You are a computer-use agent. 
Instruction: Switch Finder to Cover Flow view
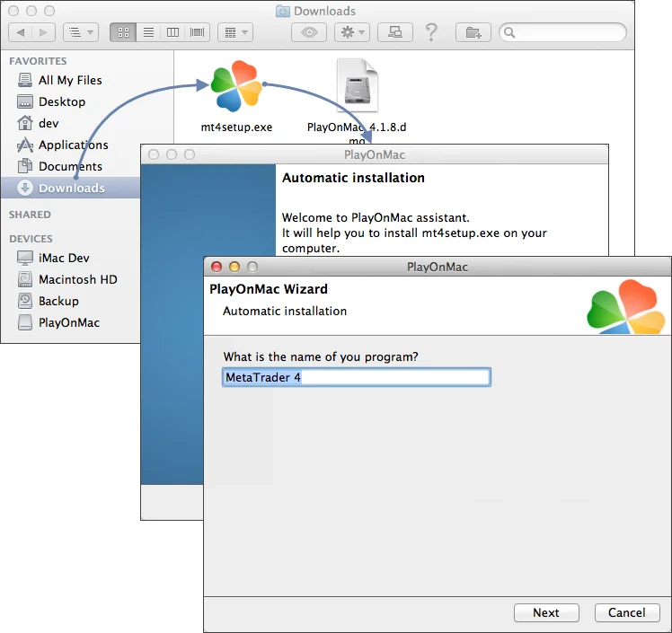point(197,32)
